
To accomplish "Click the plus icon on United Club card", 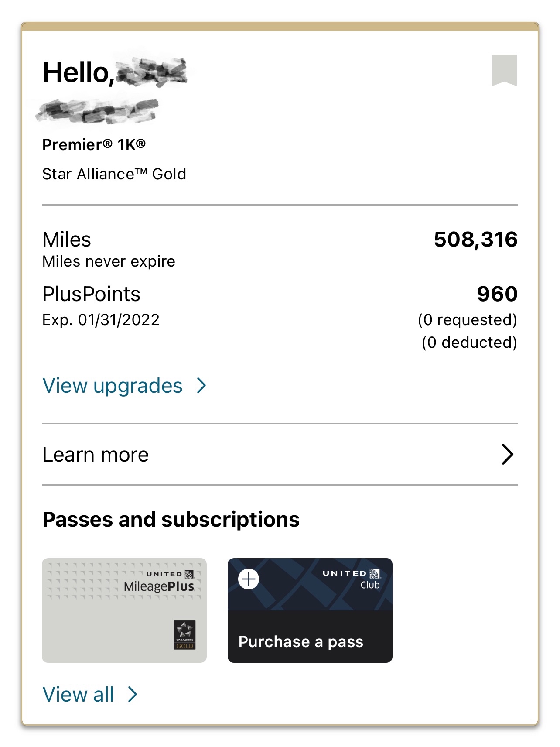I will click(x=249, y=579).
